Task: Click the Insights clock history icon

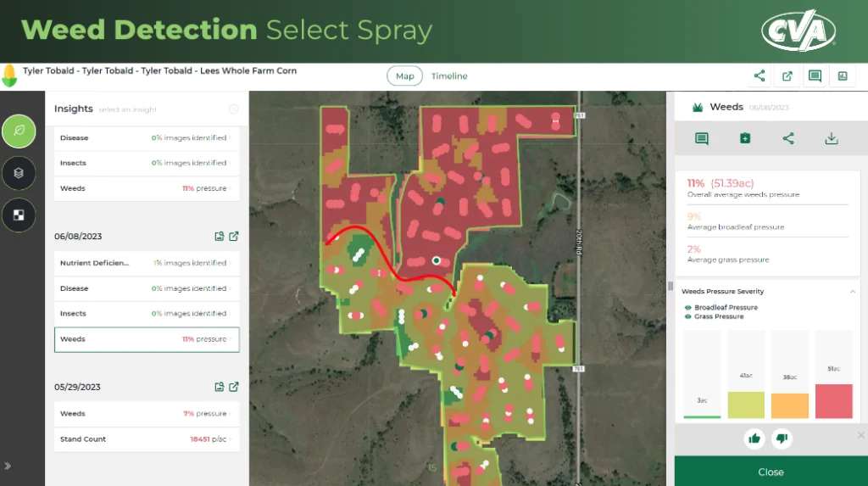Action: pyautogui.click(x=234, y=109)
